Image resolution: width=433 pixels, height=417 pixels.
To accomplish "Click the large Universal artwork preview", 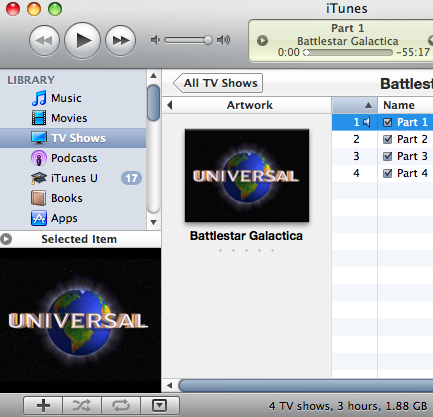I will click(x=80, y=320).
